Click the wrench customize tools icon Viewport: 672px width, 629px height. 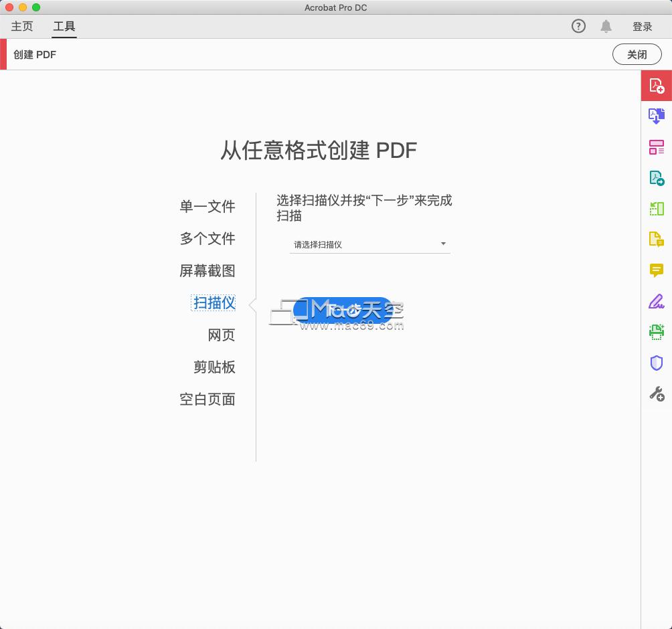click(657, 394)
